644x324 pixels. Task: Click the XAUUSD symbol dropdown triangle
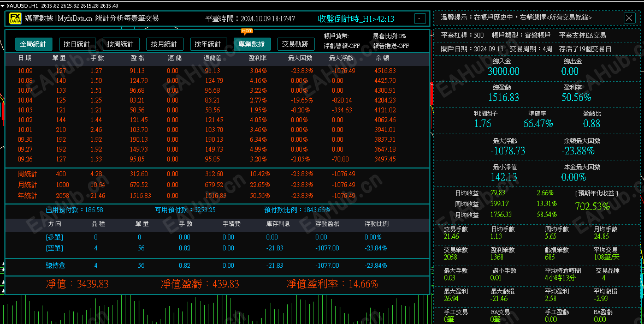tap(4, 4)
